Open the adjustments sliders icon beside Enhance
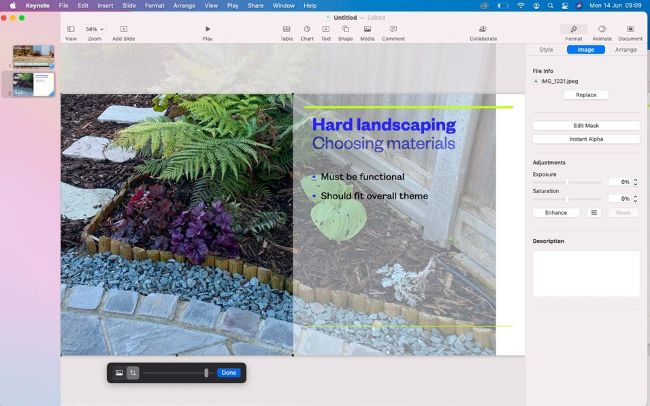The image size is (650, 406). point(594,212)
